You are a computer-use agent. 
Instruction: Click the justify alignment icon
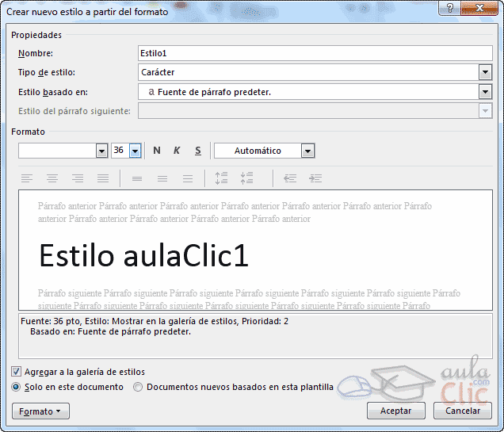pyautogui.click(x=103, y=178)
